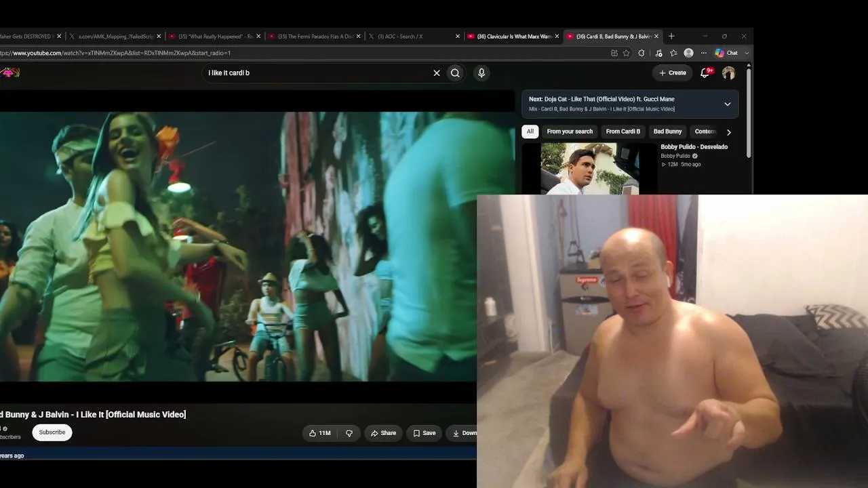Image resolution: width=868 pixels, height=488 pixels.
Task: Start voice search with the microphone icon
Action: (481, 73)
